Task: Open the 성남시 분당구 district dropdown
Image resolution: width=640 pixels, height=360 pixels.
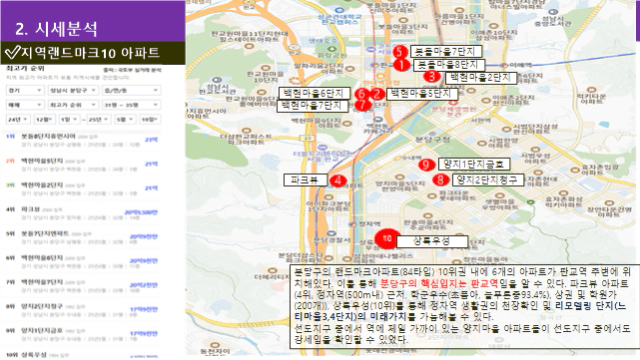Action: pos(73,90)
